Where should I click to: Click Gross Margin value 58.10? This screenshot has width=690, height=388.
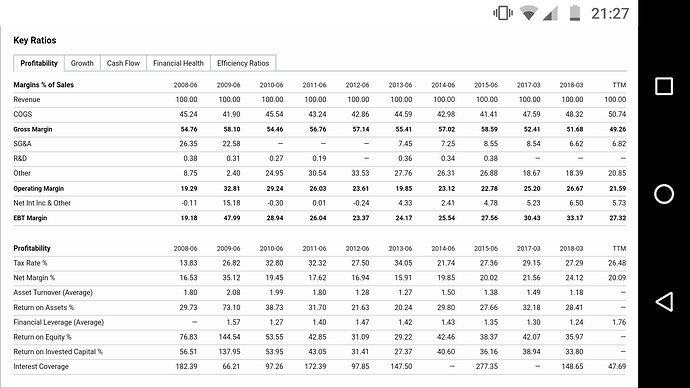[x=231, y=129]
